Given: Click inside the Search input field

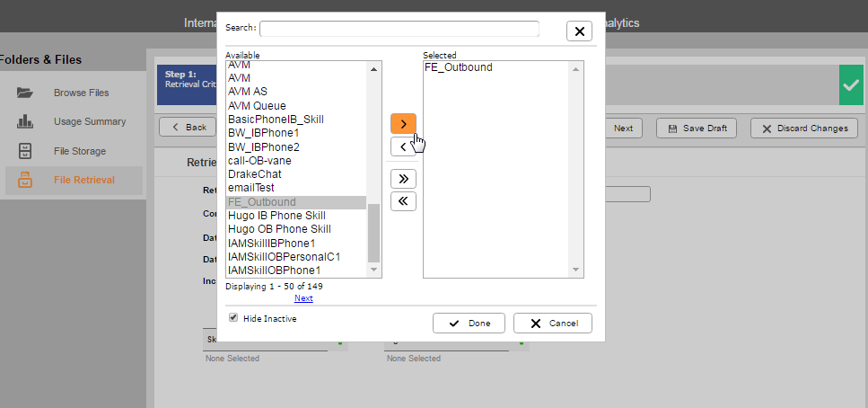Looking at the screenshot, I should (x=399, y=29).
